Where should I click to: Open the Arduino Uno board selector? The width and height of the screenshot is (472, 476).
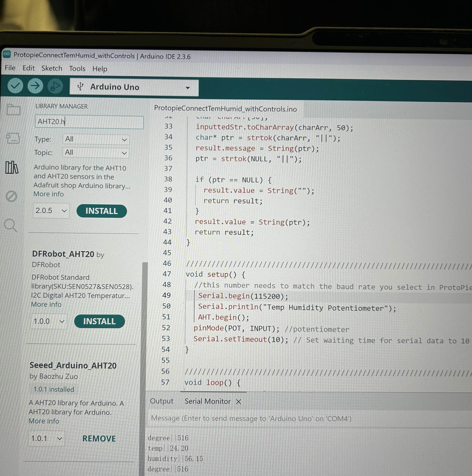coord(134,87)
